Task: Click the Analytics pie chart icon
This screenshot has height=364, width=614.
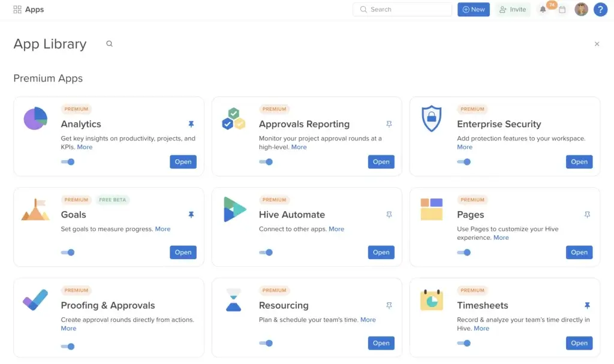Action: point(35,118)
